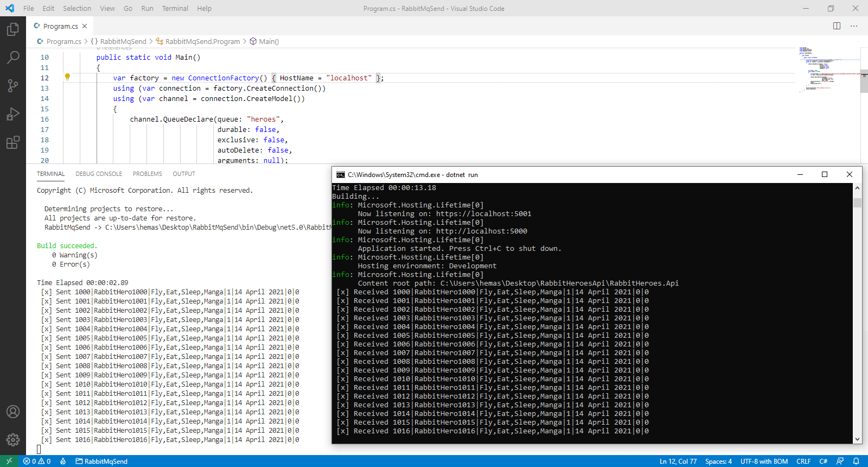The width and height of the screenshot is (868, 467).
Task: Open the View menu
Action: [107, 8]
